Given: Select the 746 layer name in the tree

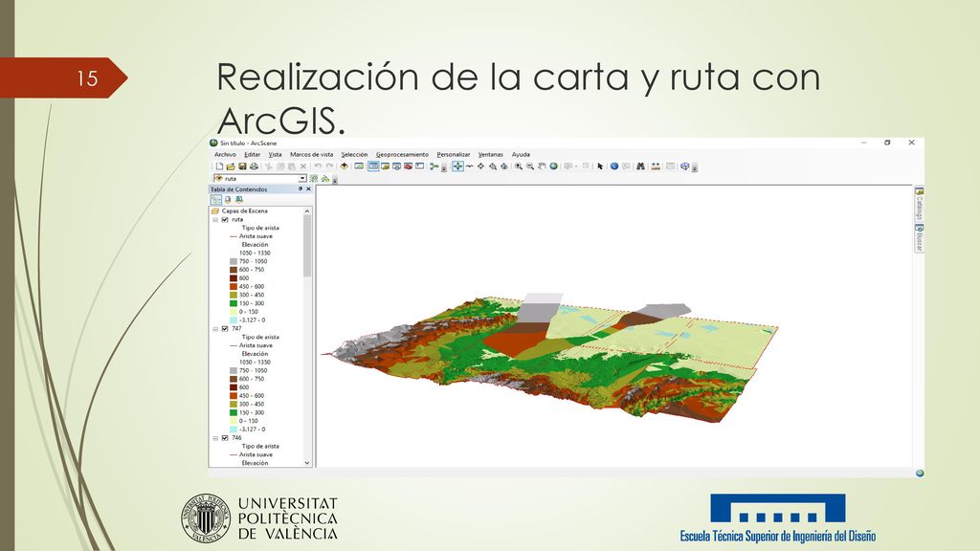Looking at the screenshot, I should (x=237, y=438).
